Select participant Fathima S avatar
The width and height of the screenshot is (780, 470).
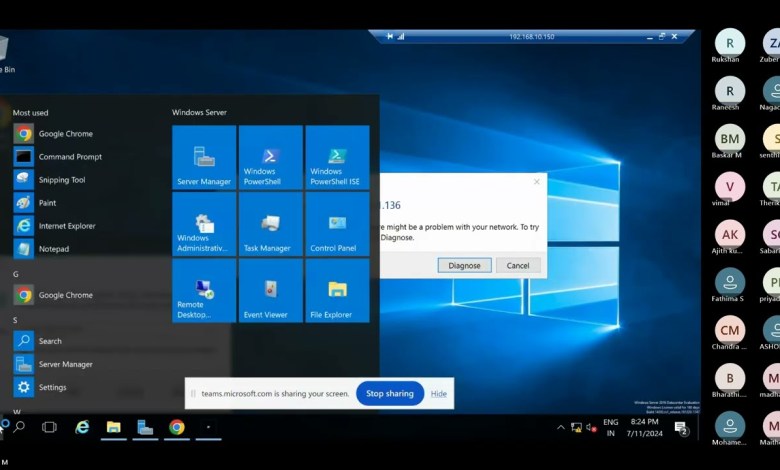click(730, 282)
